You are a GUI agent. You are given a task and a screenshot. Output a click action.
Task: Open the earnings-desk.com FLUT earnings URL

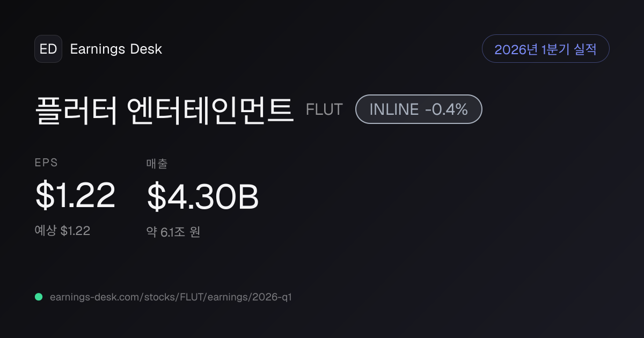coord(171,297)
